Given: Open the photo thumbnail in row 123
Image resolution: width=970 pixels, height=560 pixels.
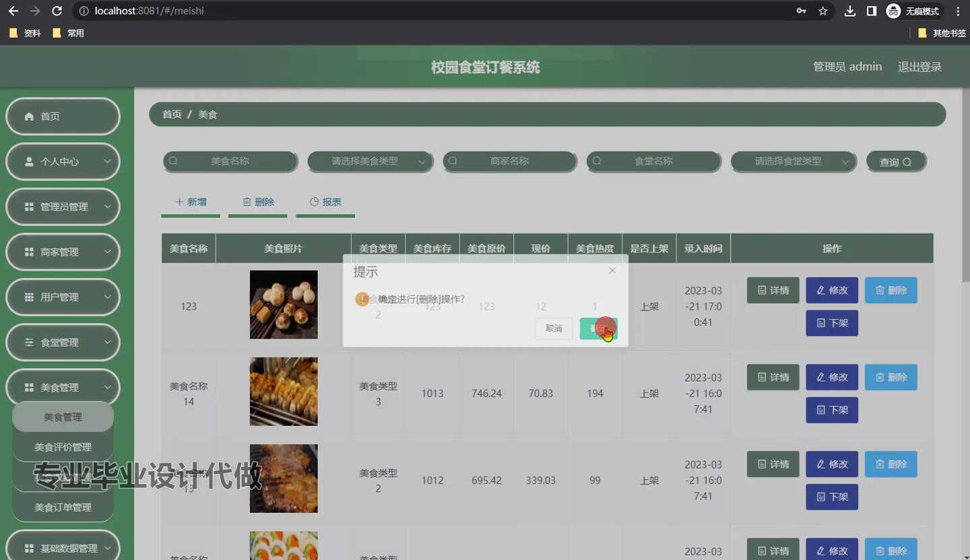Looking at the screenshot, I should click(x=284, y=304).
